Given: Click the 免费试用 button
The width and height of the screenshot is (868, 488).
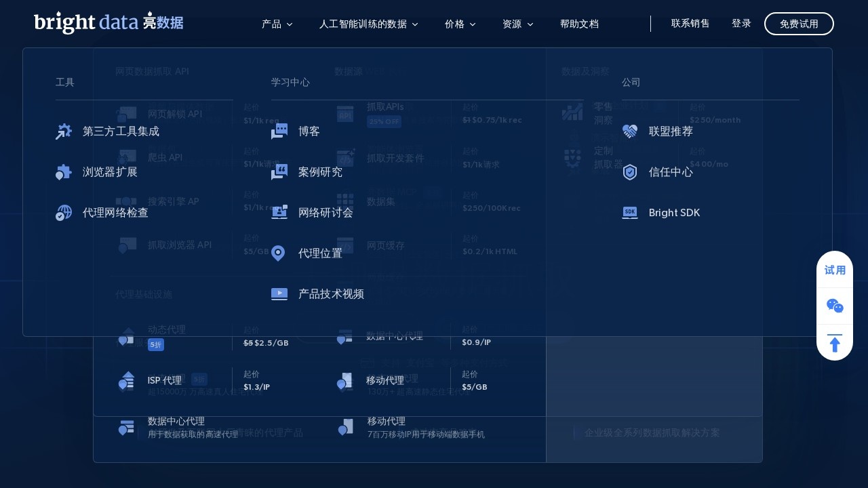Looking at the screenshot, I should [x=799, y=24].
